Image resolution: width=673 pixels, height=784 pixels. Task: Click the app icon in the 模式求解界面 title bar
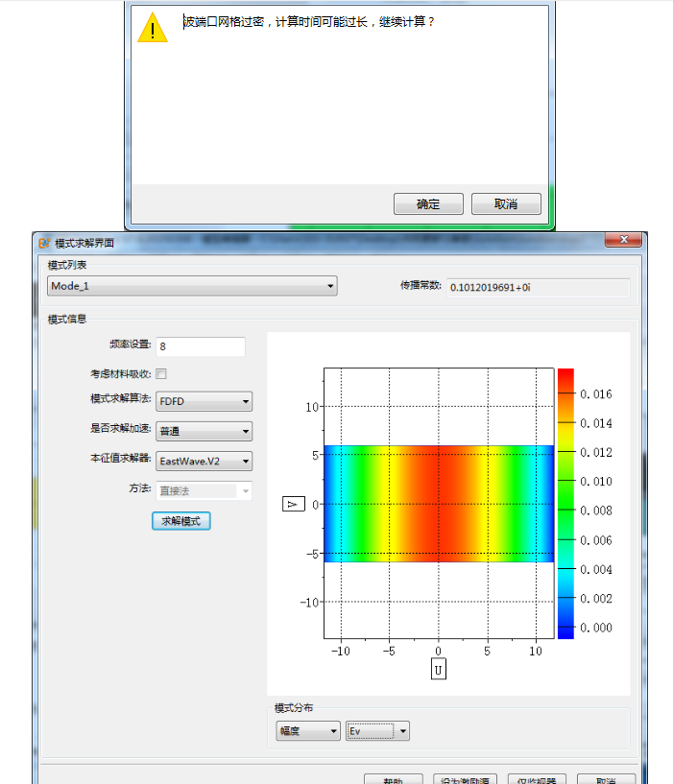point(44,244)
